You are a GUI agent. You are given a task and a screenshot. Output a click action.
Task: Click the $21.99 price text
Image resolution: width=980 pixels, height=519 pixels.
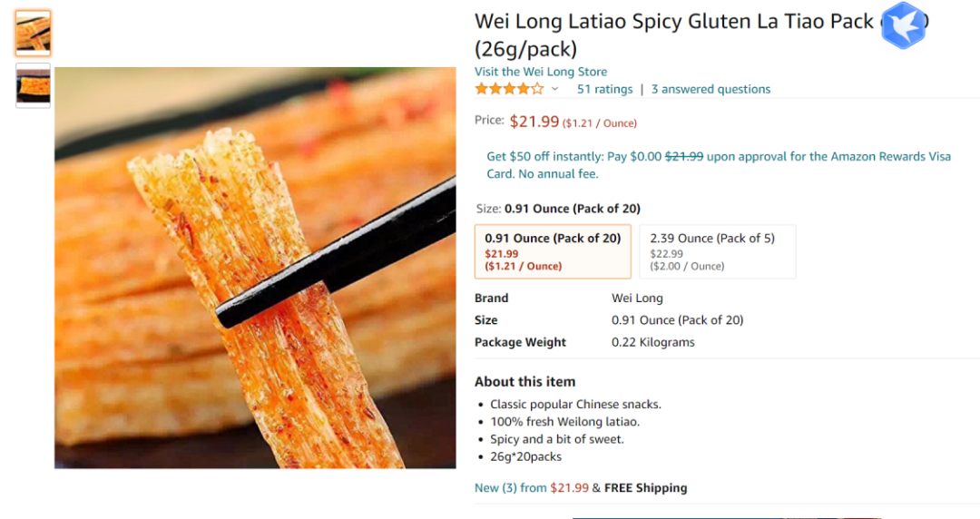(x=534, y=121)
